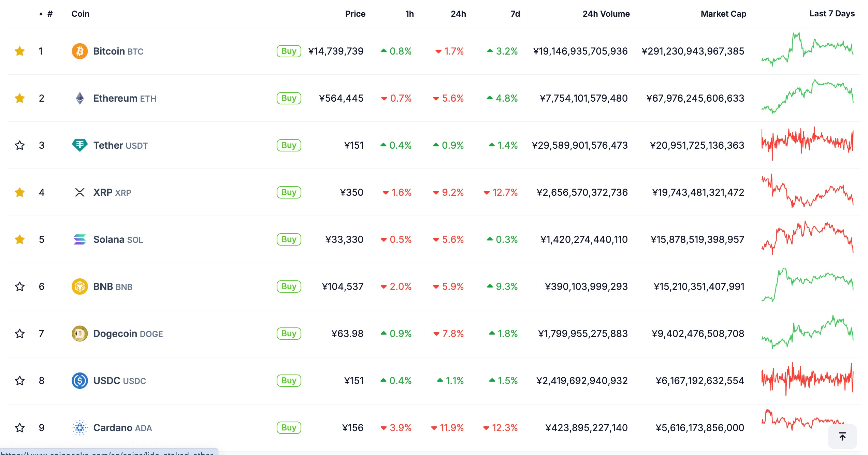
Task: Click the Solana coin logo
Action: 79,239
